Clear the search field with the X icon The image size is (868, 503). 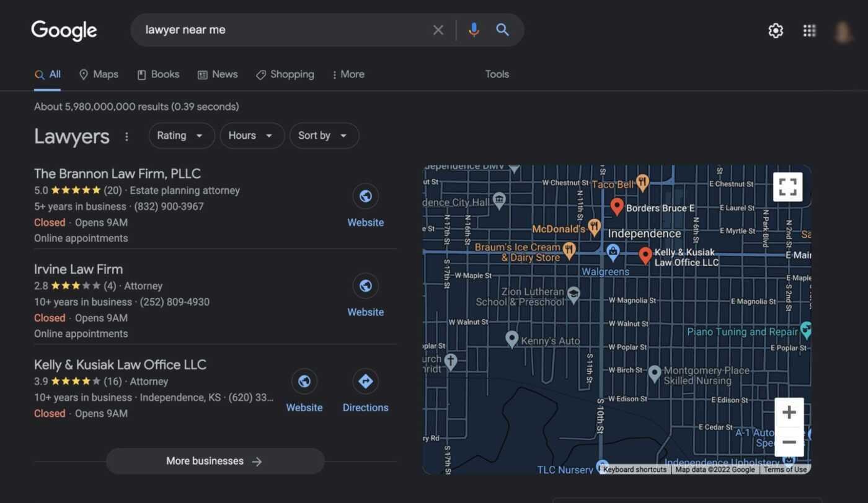[438, 29]
